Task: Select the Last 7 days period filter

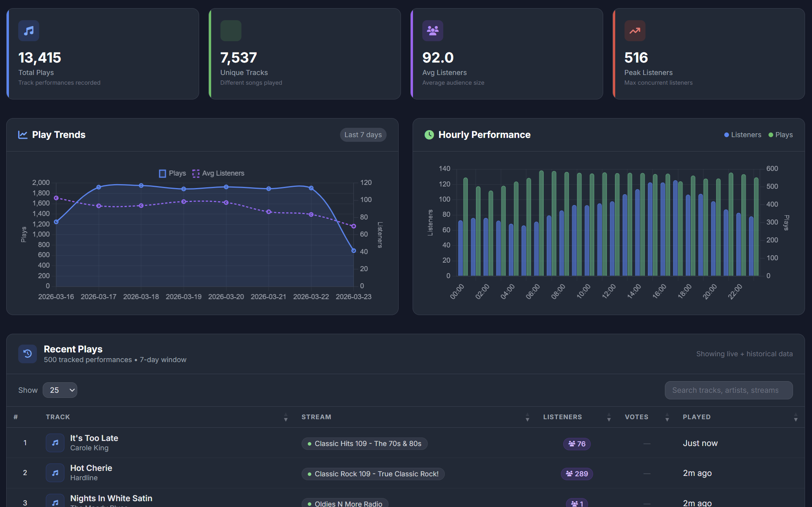Action: point(363,134)
